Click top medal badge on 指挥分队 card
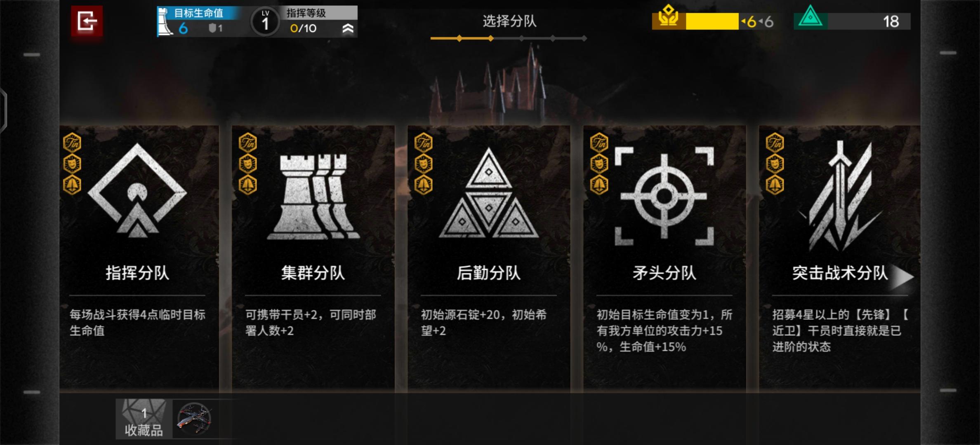This screenshot has height=445, width=980. pyautogui.click(x=72, y=143)
